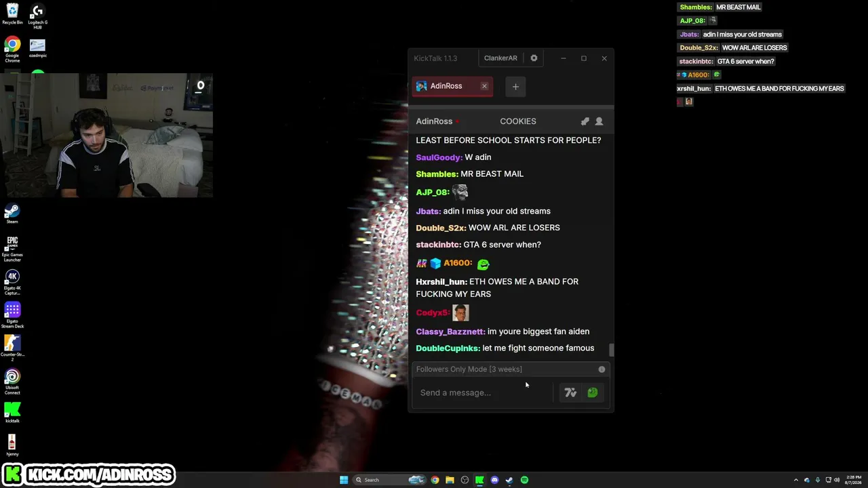Click username Double_S2x in KickTalk chat
Viewport: 868px width, 488px height.
pos(441,228)
